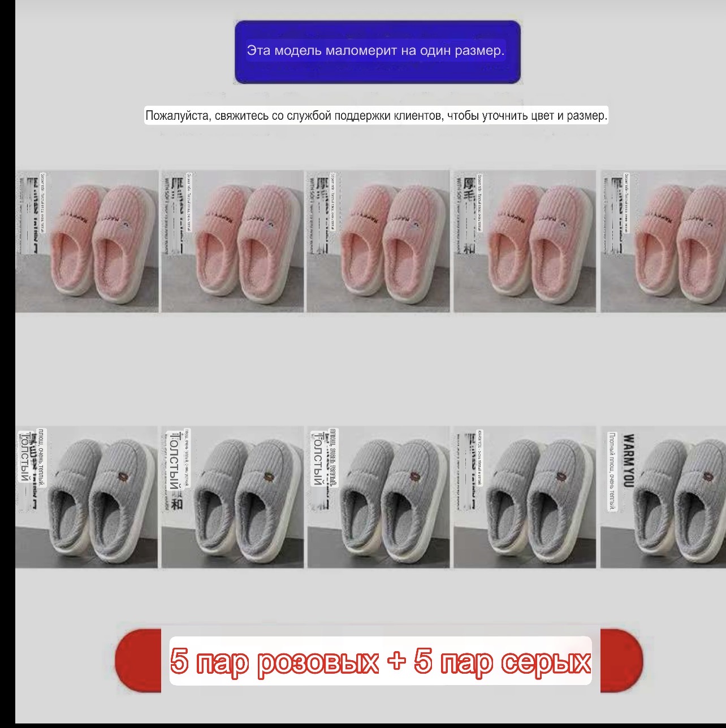Click the blue banner about sizing one size small
Screen dimensions: 726x728
pyautogui.click(x=377, y=51)
